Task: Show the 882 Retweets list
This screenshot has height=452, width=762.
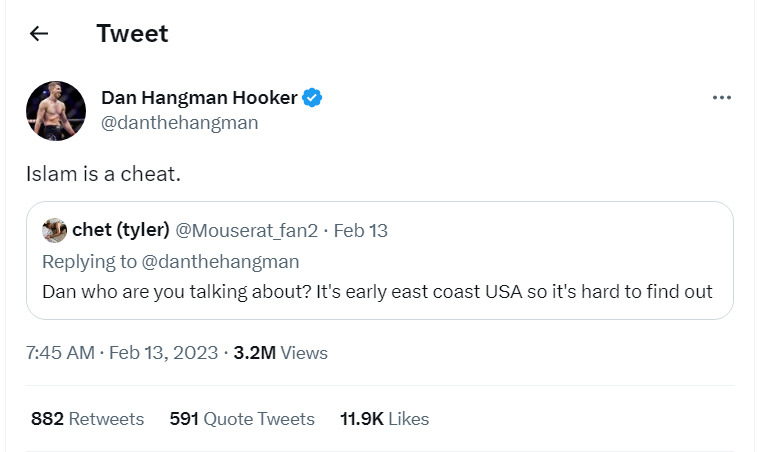Action: [87, 418]
